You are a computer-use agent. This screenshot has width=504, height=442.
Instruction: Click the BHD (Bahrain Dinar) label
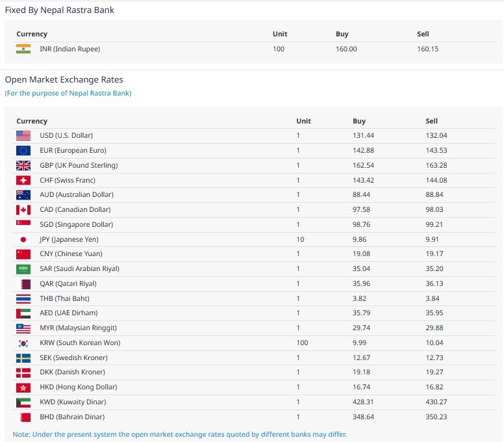point(72,417)
